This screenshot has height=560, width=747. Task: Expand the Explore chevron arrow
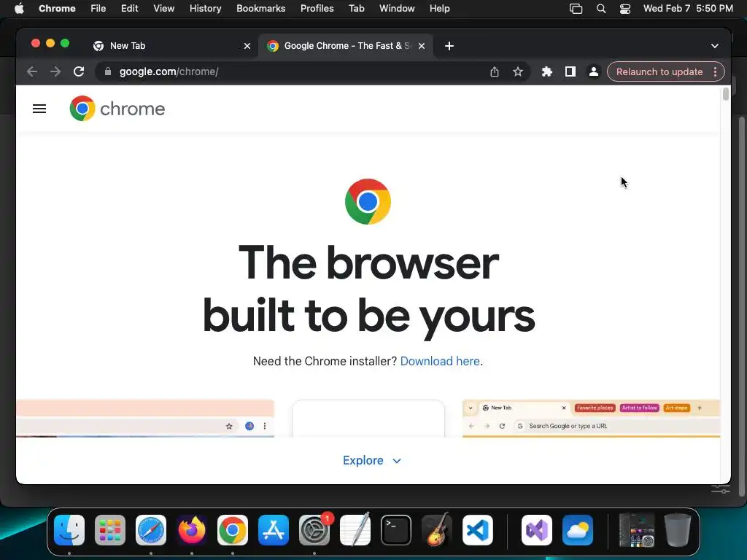coord(396,461)
